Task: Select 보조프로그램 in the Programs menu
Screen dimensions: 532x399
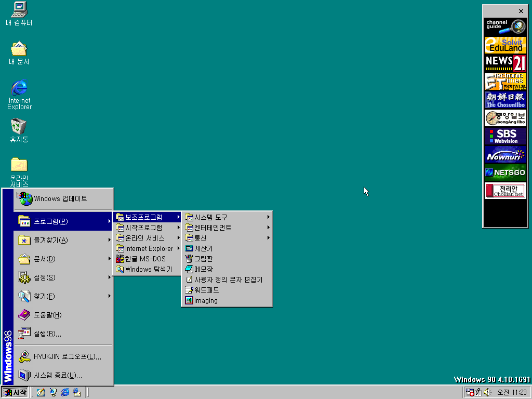Action: point(147,217)
